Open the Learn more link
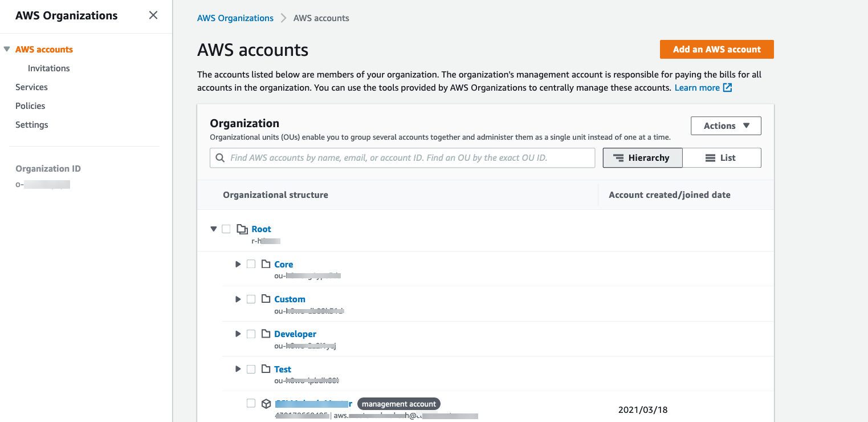868x422 pixels. tap(697, 88)
